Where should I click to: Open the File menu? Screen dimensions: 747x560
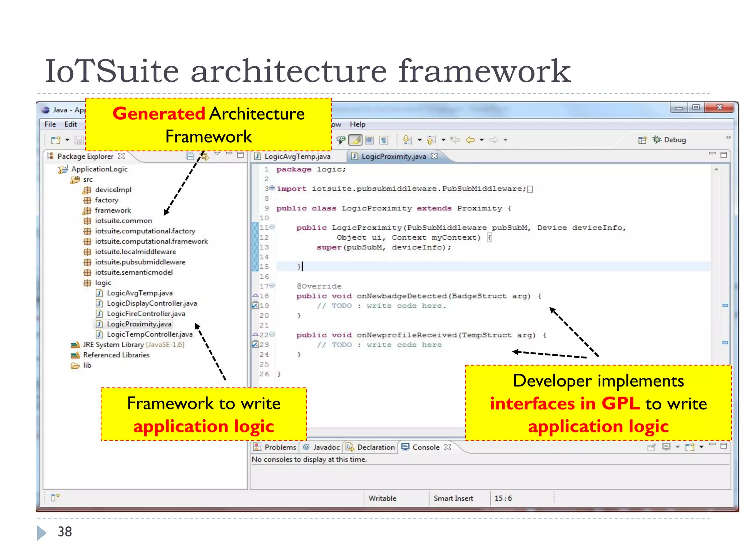(x=50, y=124)
